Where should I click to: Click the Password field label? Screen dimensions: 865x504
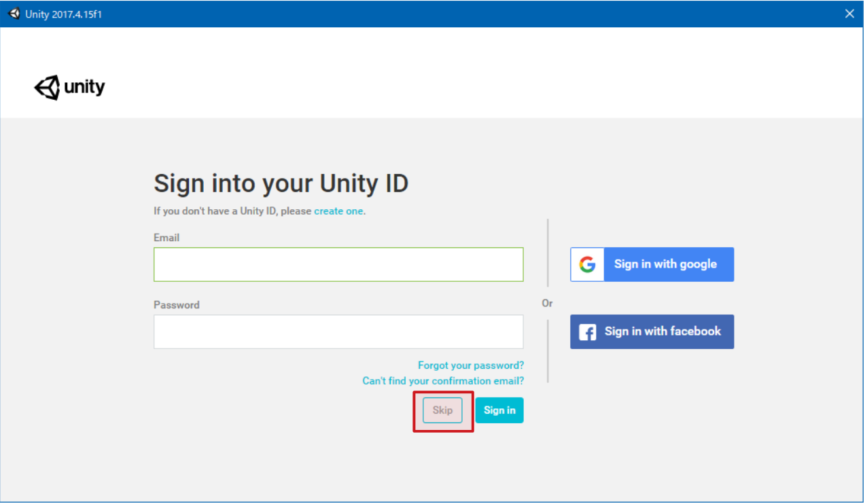(177, 305)
